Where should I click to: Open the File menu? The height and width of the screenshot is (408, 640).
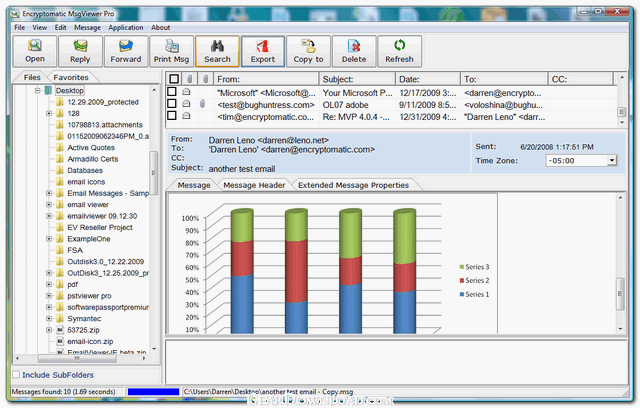[20, 27]
